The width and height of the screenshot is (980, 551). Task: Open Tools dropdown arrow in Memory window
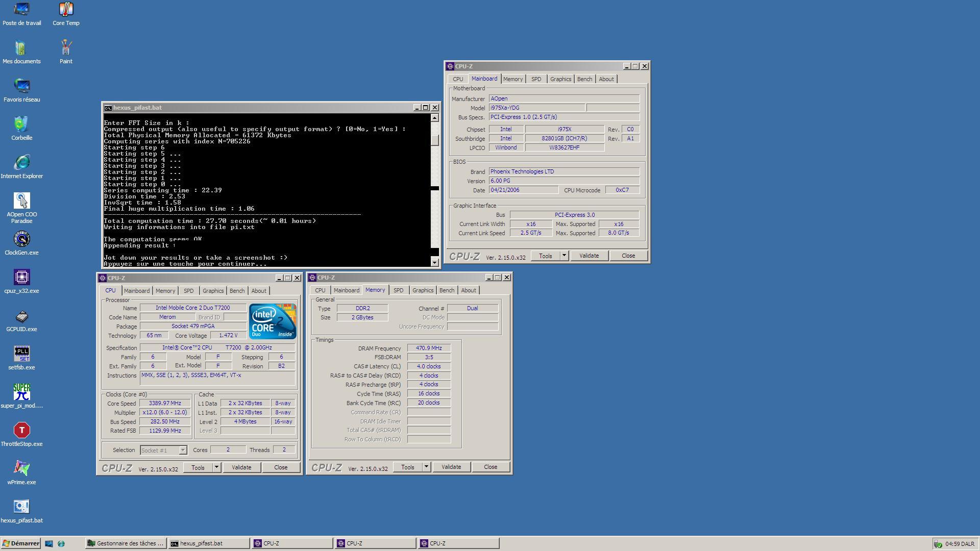click(x=426, y=467)
